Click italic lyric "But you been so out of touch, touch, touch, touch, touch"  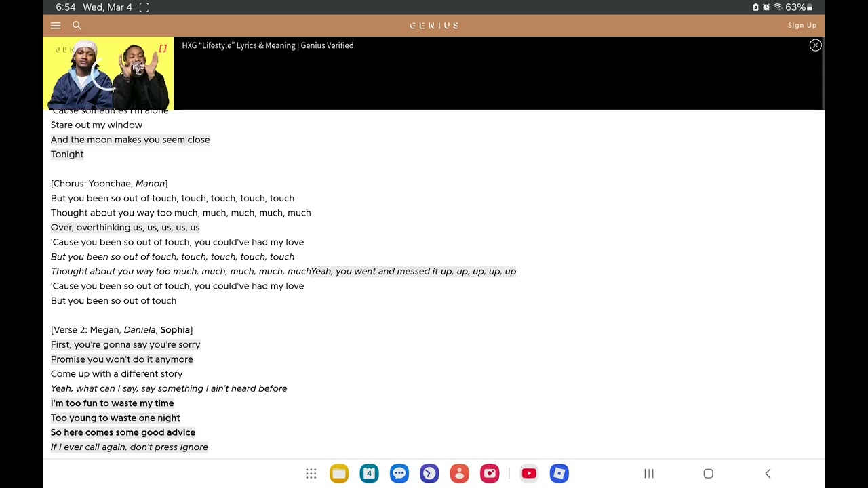coord(172,257)
